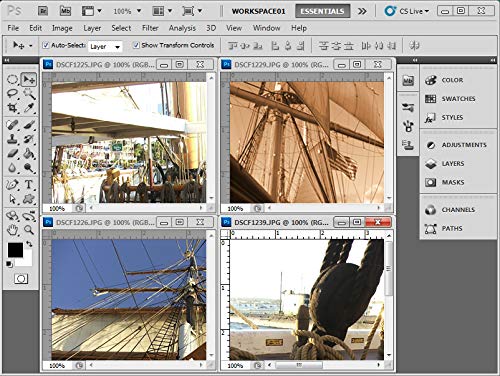
Task: Open the Auto-Select Layer dropdown
Action: pyautogui.click(x=105, y=47)
